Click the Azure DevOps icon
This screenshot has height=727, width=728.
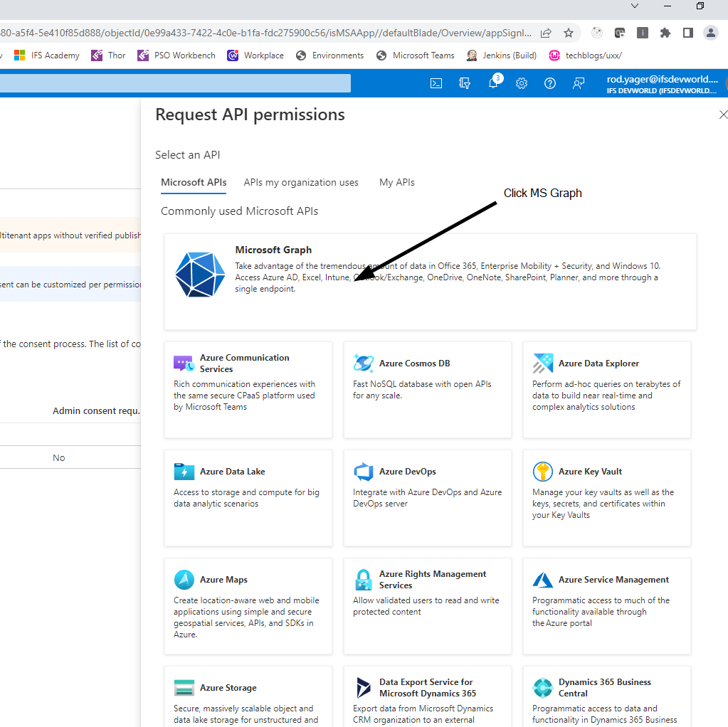(364, 472)
